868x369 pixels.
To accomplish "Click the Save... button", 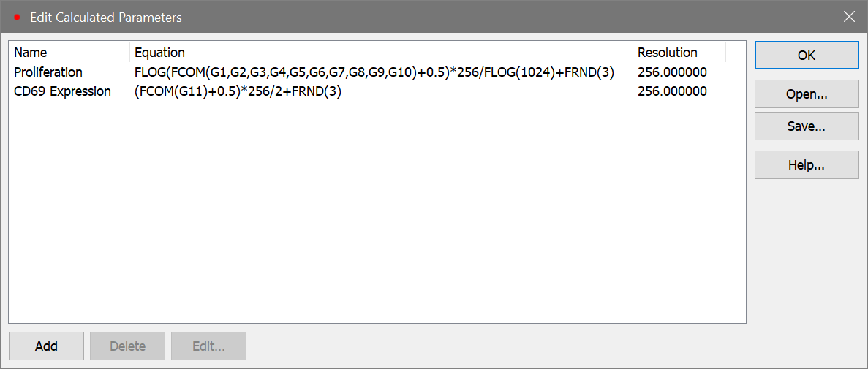I will pos(807,126).
